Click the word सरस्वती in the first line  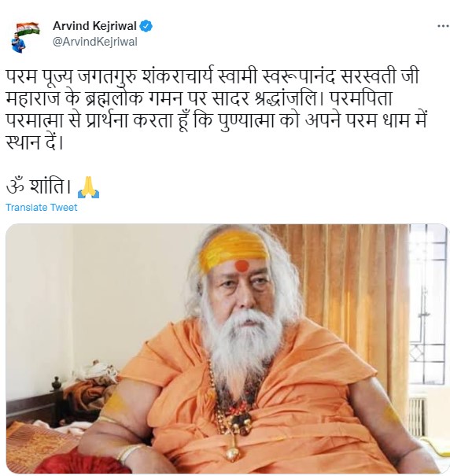tap(369, 77)
